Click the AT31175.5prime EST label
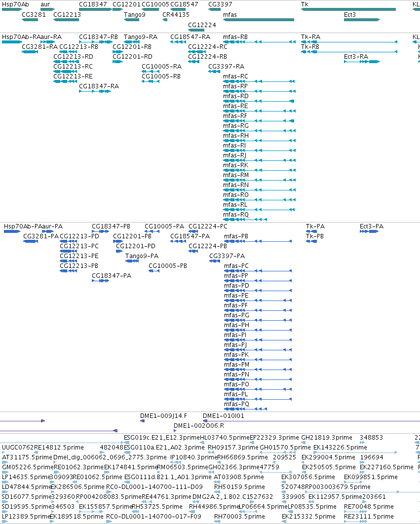This screenshot has height=524, width=420. tap(27, 457)
